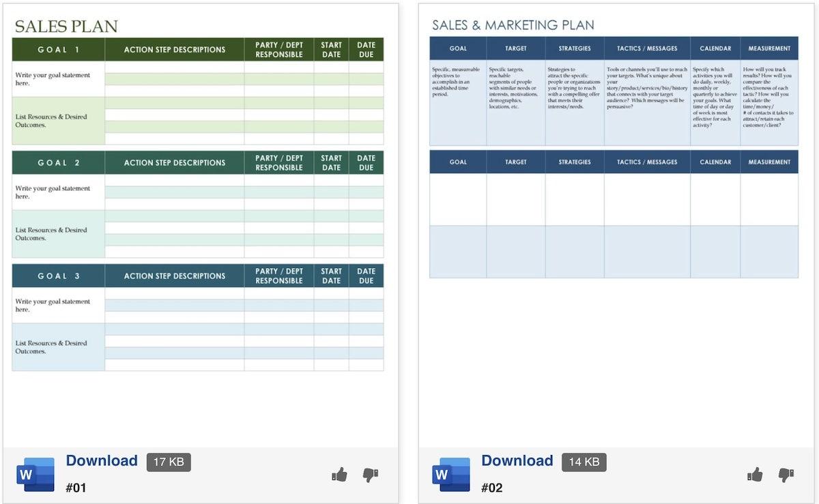The height and width of the screenshot is (504, 819).
Task: Click the SALES PLAN title in preview
Action: coord(66,27)
